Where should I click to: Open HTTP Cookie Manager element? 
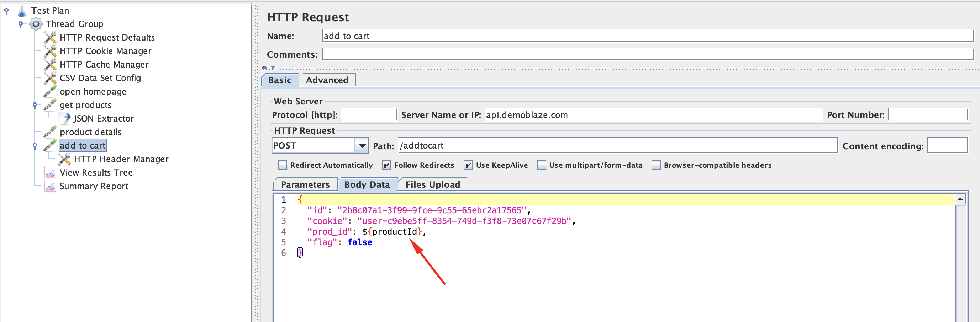tap(105, 51)
